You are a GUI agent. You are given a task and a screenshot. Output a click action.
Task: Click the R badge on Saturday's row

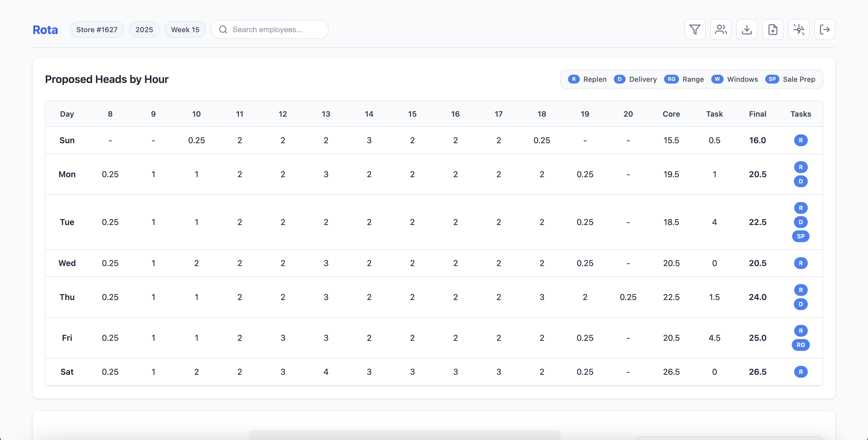click(x=801, y=371)
